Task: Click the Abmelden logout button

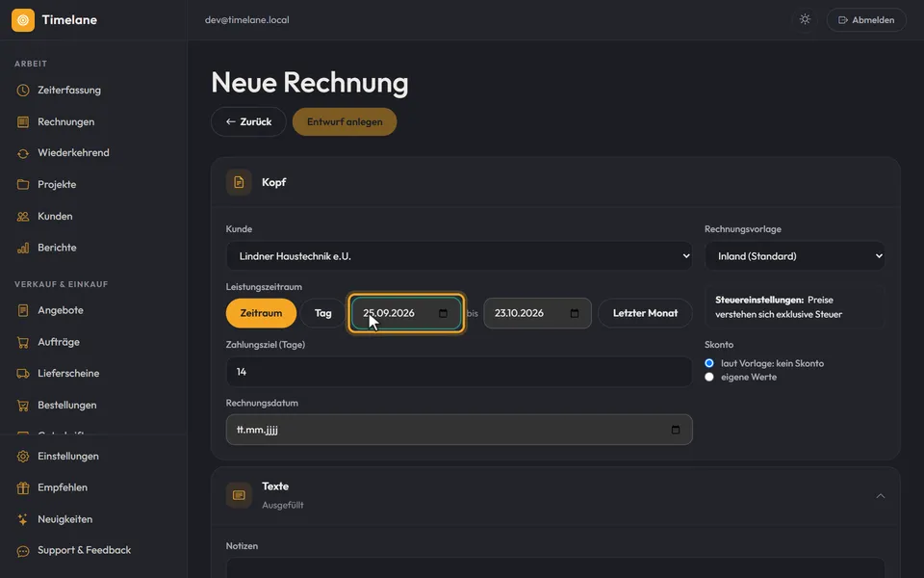Action: 866,20
